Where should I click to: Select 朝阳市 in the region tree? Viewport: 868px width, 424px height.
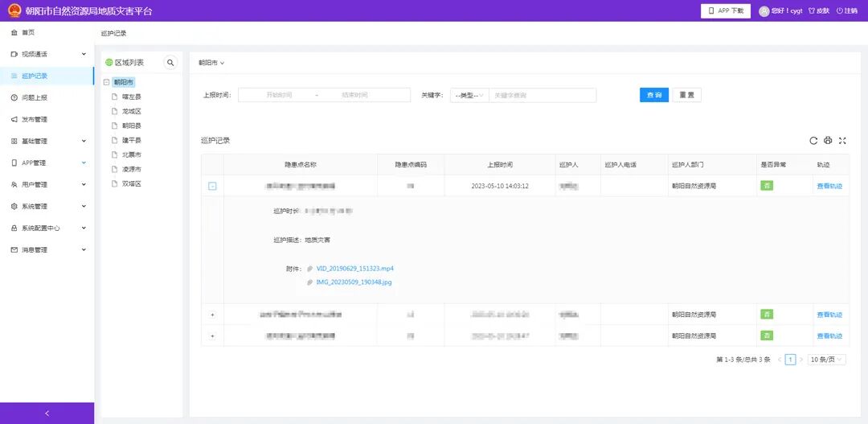[124, 82]
